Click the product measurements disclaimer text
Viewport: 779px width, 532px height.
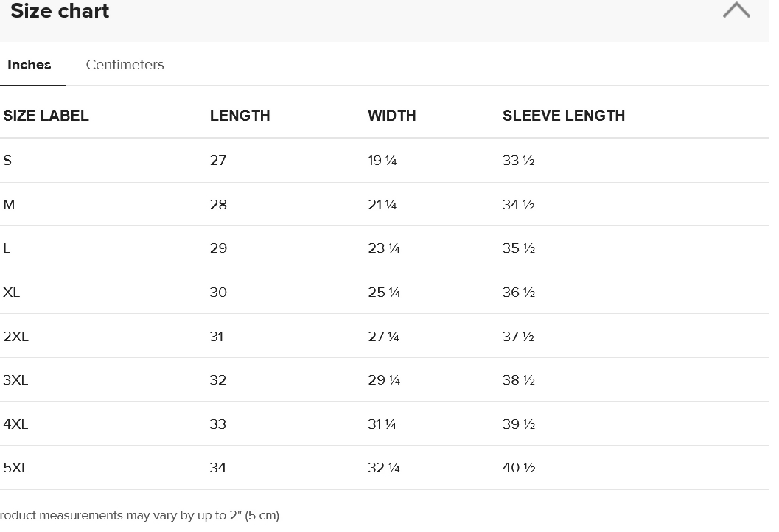click(140, 516)
